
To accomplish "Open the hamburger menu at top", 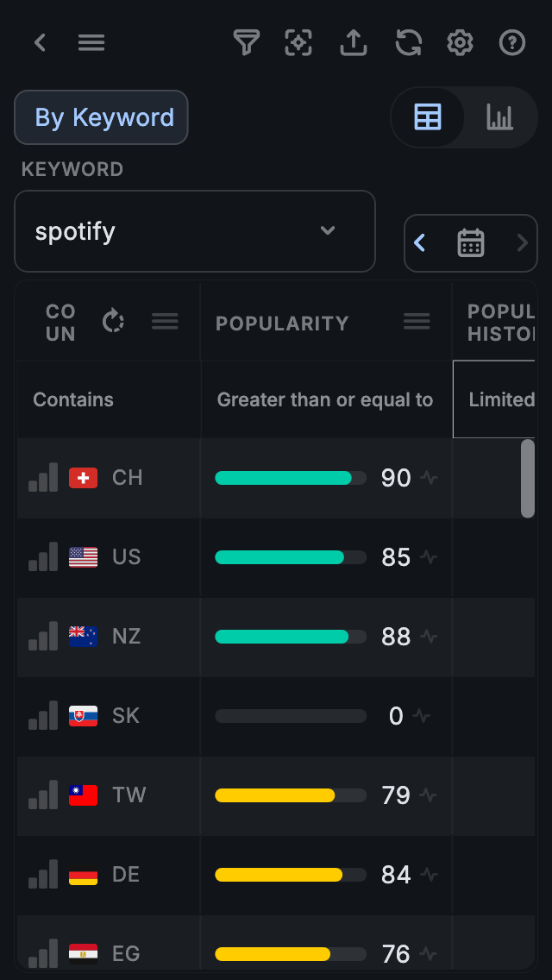I will tap(91, 42).
